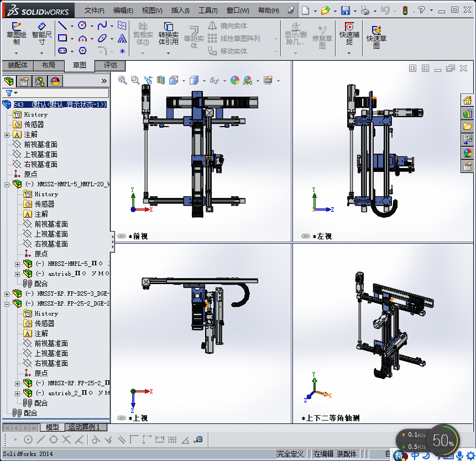Open the FeatureManager design tree tab
This screenshot has height=461, width=476.
pyautogui.click(x=9, y=81)
